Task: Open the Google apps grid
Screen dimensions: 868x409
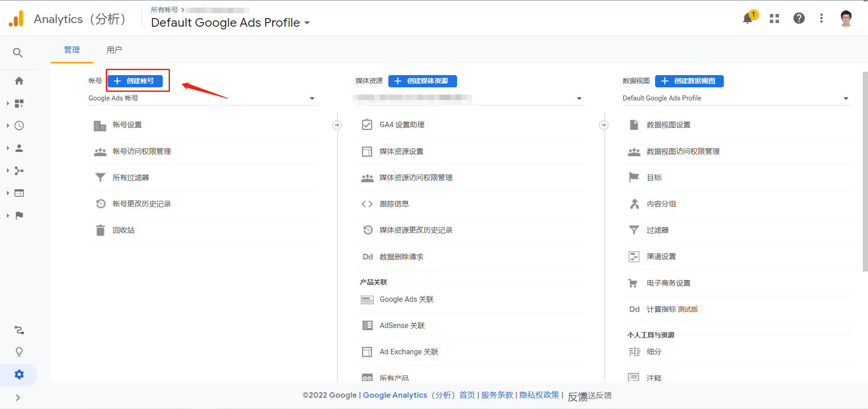Action: [x=774, y=19]
